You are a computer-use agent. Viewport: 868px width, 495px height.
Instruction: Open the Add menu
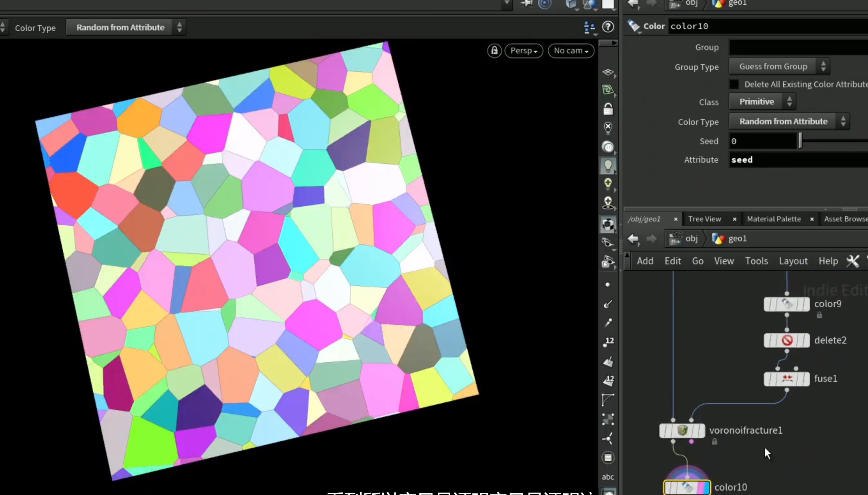click(x=645, y=261)
